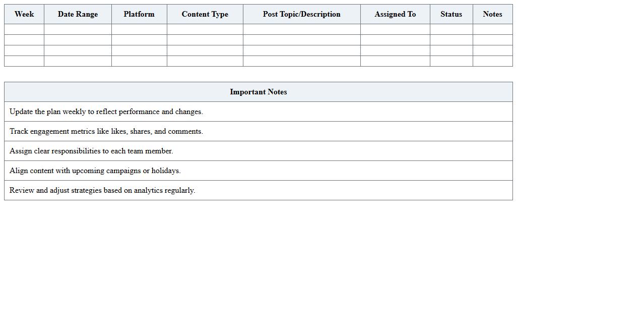Select the 'Assign clear responsibilities' note
Image resolution: width=644 pixels, height=328 pixels.
91,151
